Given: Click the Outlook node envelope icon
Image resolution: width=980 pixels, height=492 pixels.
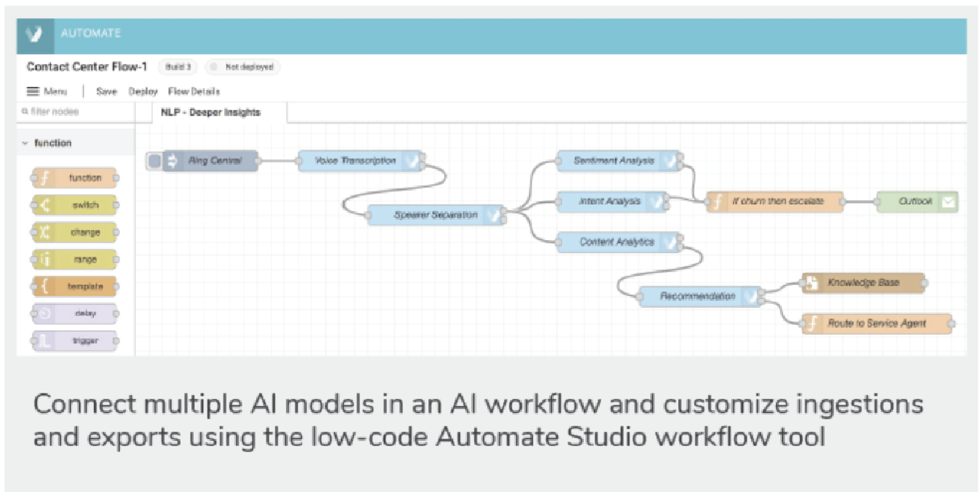Looking at the screenshot, I should (x=948, y=202).
